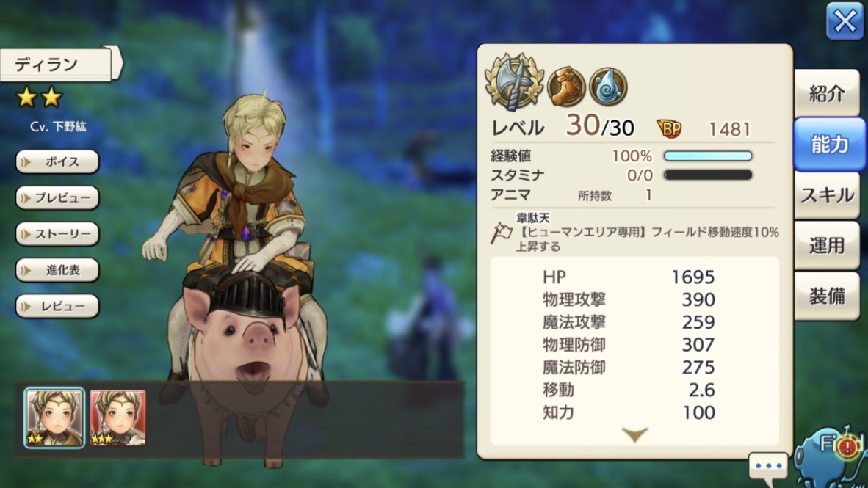Open the 進化表 evolution chart

click(57, 270)
